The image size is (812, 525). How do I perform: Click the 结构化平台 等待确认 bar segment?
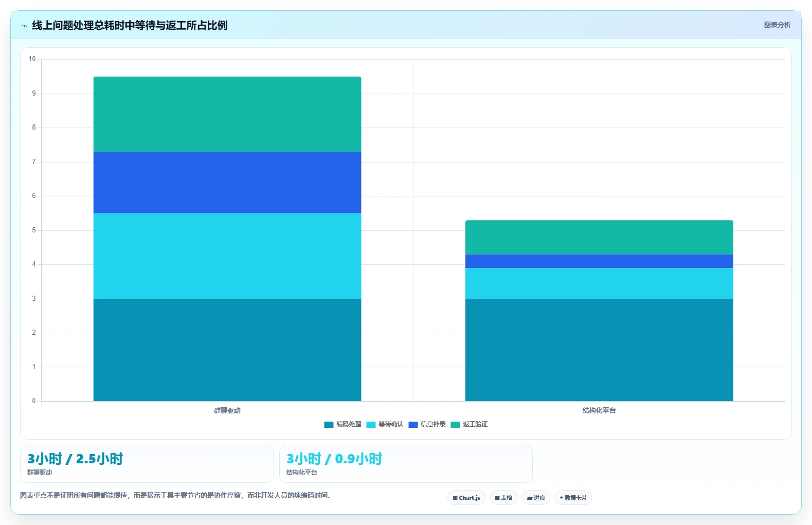tap(599, 283)
